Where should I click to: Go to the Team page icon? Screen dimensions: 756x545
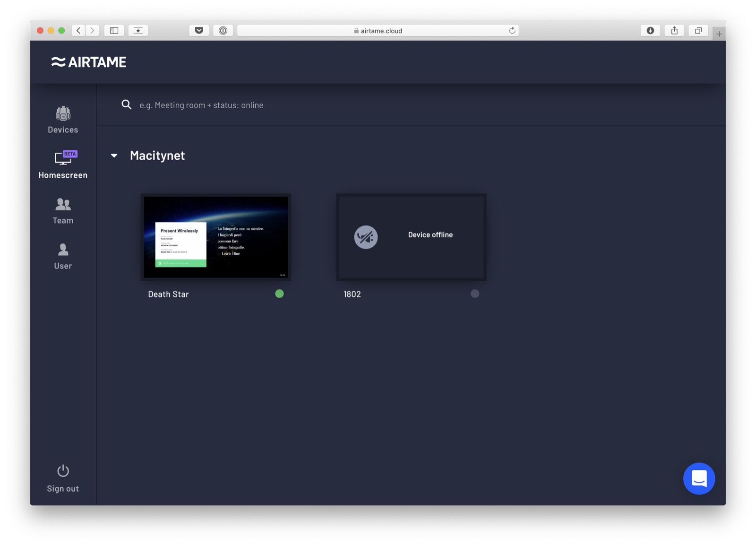[x=63, y=204]
